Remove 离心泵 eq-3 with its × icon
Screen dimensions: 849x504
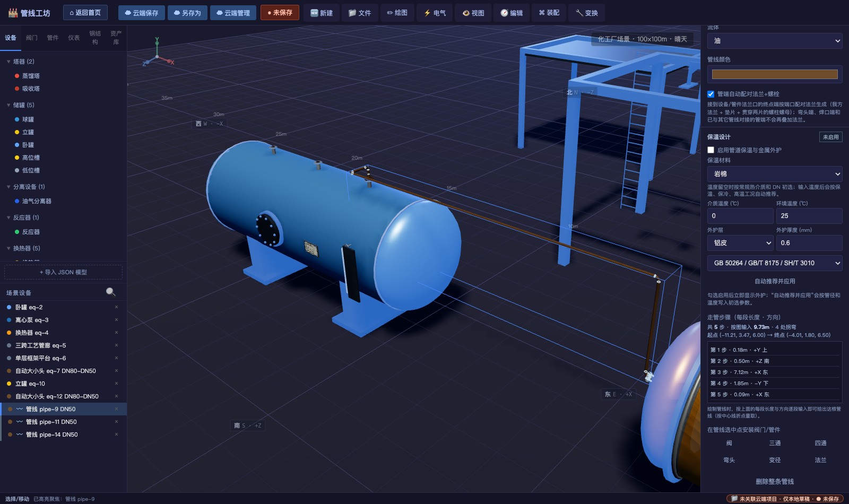click(117, 320)
